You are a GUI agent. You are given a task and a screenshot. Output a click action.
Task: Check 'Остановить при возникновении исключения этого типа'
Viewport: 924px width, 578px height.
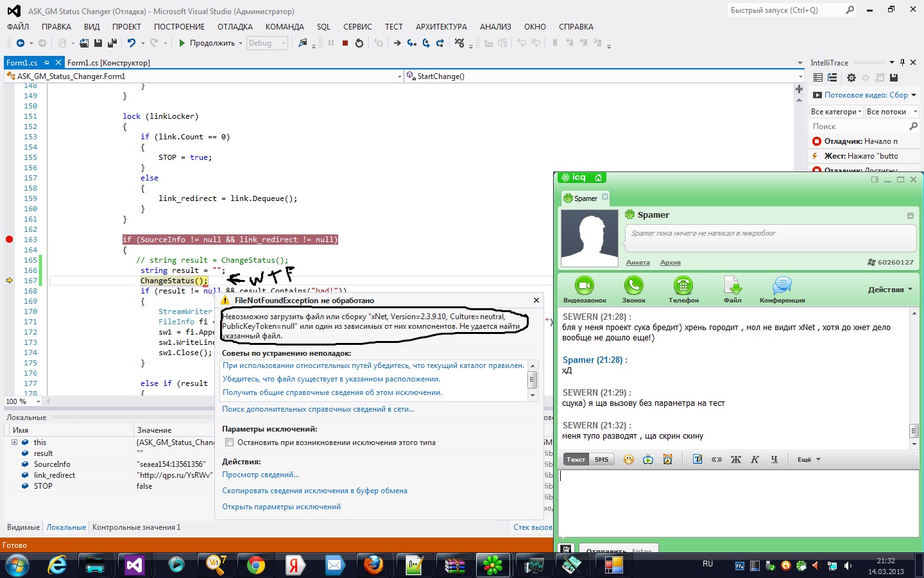pyautogui.click(x=229, y=442)
